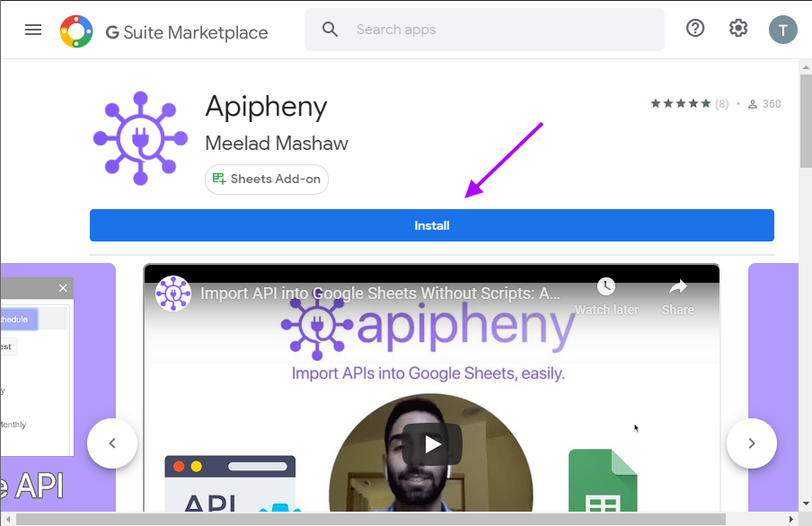Open the video title Import API into Google Sheets
The image size is (812, 526).
380,293
